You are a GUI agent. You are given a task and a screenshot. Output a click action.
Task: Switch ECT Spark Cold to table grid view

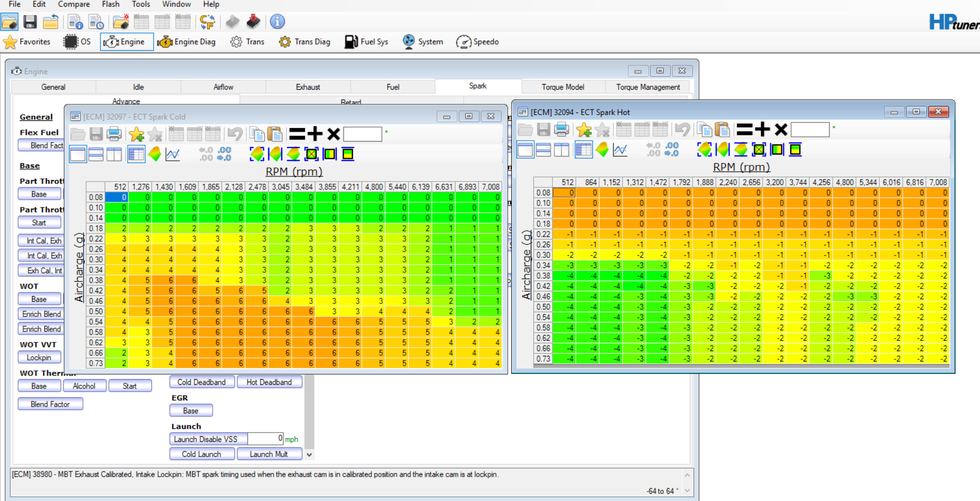pyautogui.click(x=136, y=154)
